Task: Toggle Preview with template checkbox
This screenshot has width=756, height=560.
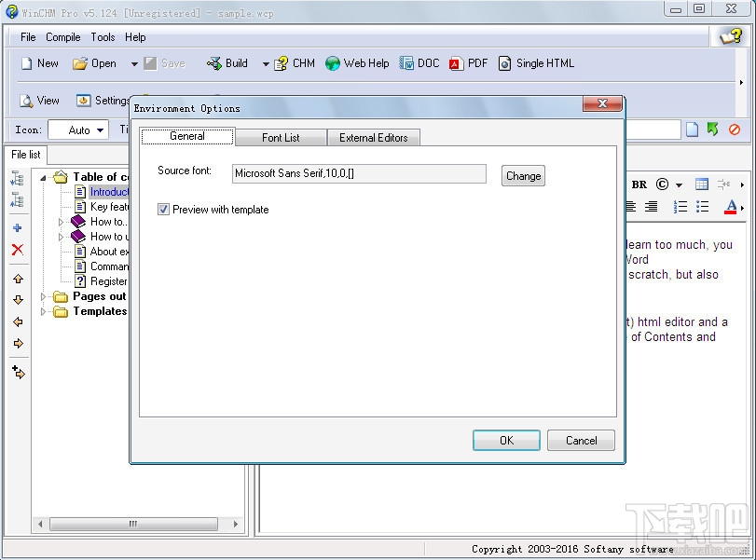Action: 163,209
